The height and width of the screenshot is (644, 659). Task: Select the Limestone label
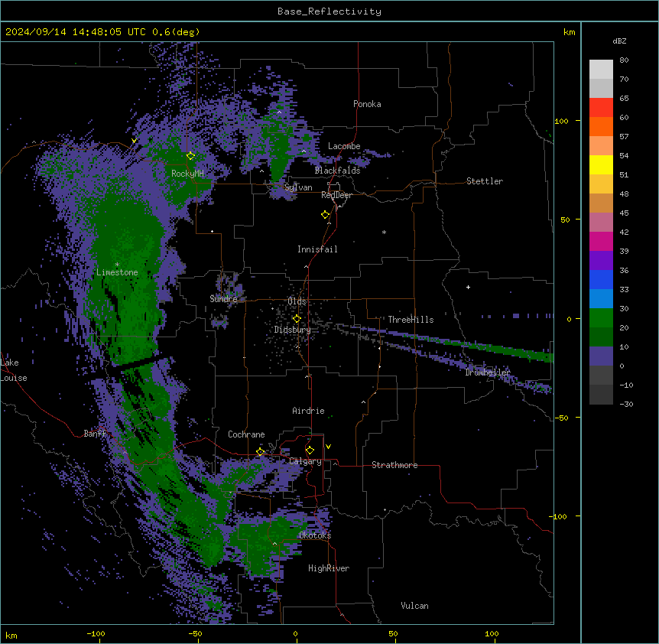pos(117,272)
